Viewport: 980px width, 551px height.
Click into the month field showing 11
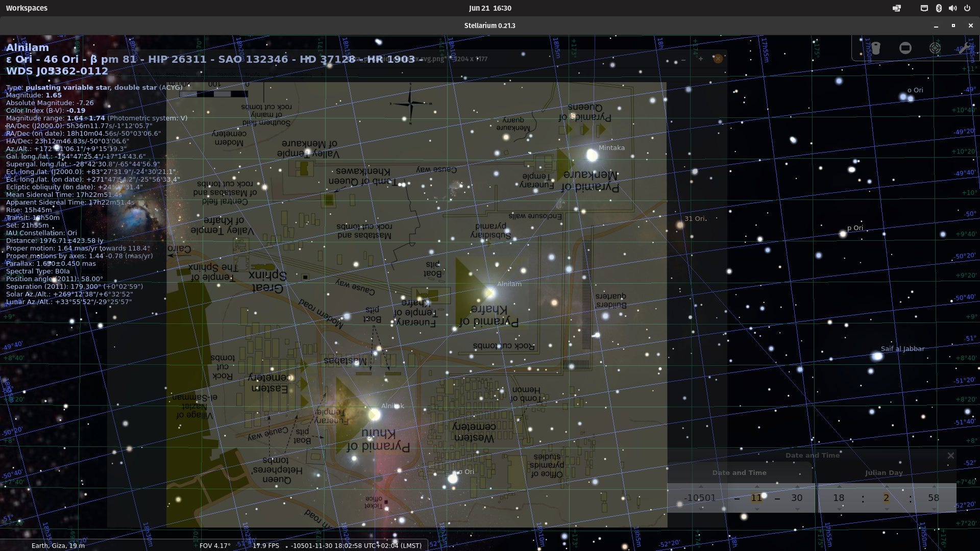pos(756,498)
